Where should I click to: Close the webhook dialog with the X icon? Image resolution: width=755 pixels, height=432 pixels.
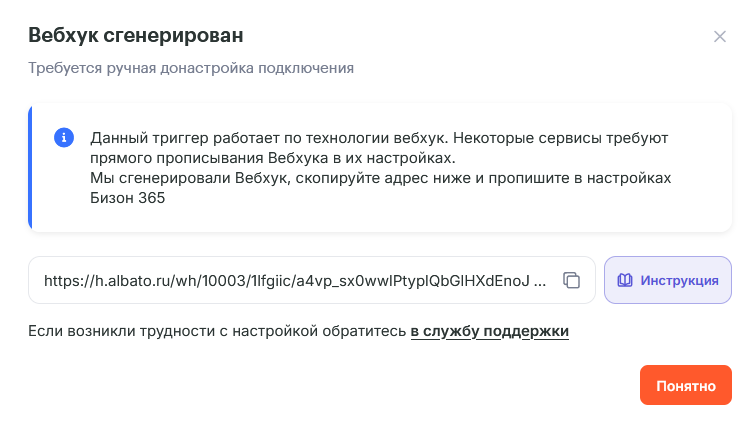coord(720,37)
